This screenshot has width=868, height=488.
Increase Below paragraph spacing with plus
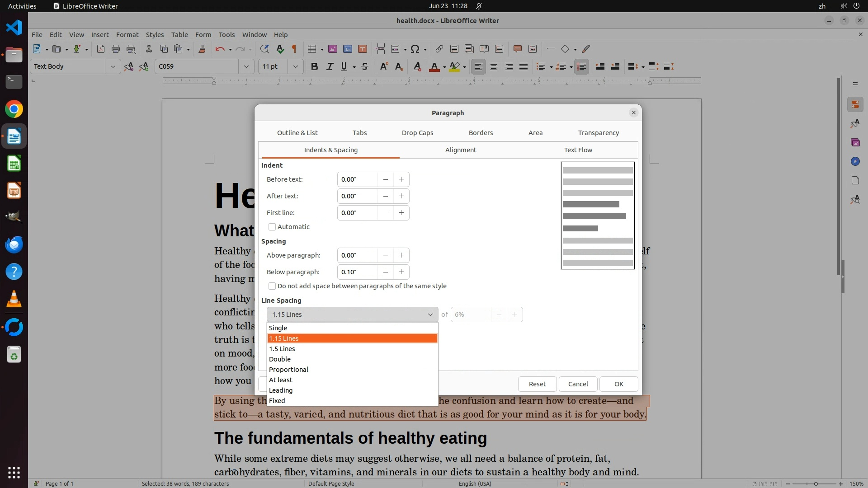[401, 272]
